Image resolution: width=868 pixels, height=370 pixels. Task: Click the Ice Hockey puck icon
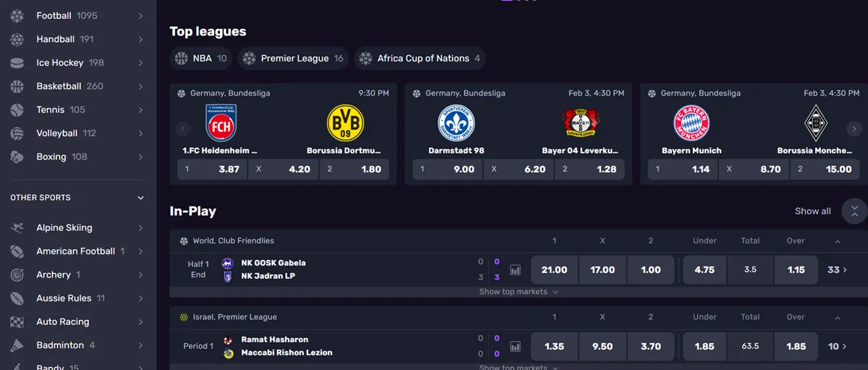(x=17, y=63)
